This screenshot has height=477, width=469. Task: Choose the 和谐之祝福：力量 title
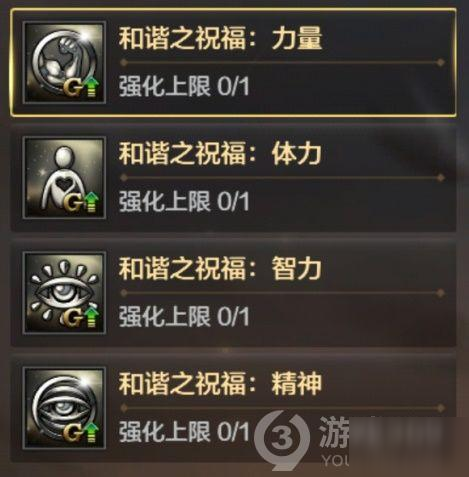point(220,38)
